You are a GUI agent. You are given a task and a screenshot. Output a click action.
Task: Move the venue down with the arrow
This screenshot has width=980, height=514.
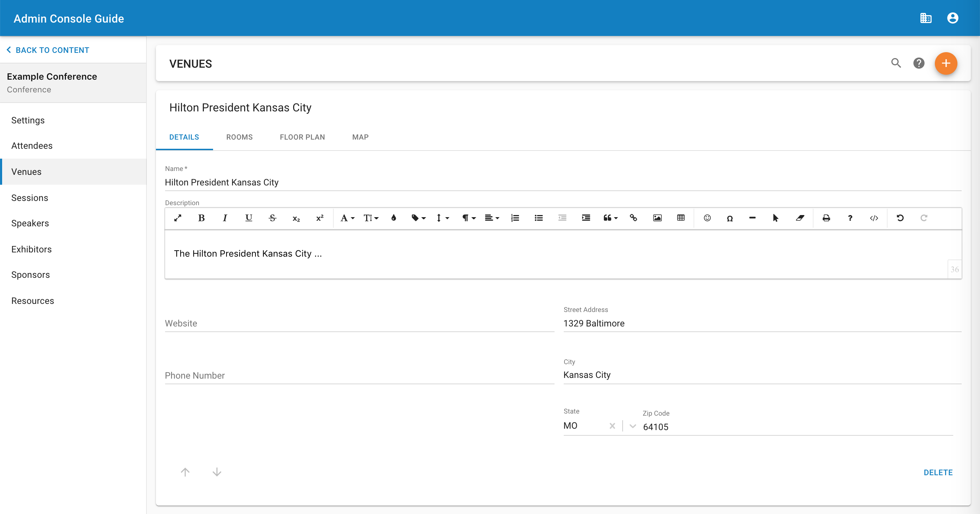(x=217, y=472)
